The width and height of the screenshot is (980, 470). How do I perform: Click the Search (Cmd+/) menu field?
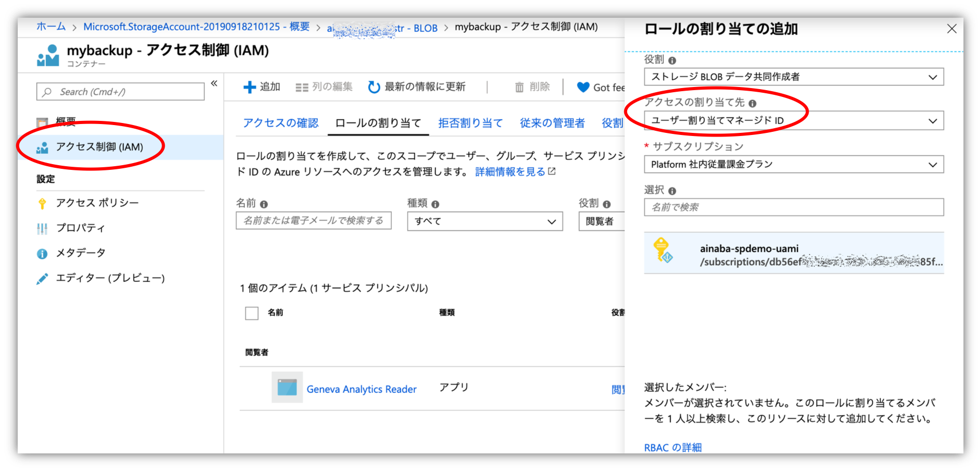pyautogui.click(x=120, y=92)
